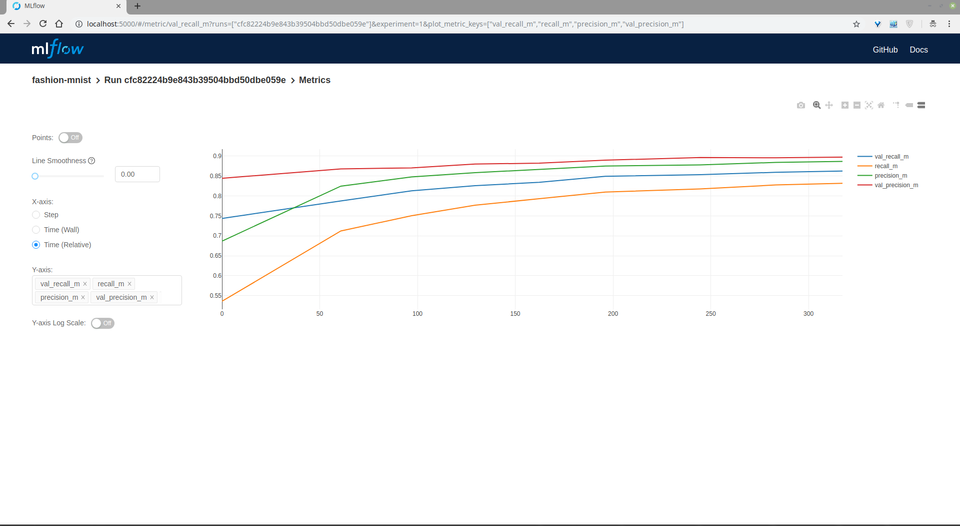This screenshot has width=960, height=526.
Task: Select Time (Relative) for X-axis
Action: pyautogui.click(x=36, y=245)
